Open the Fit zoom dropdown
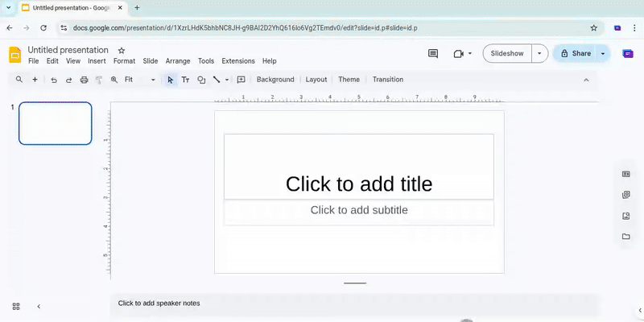 [139, 80]
